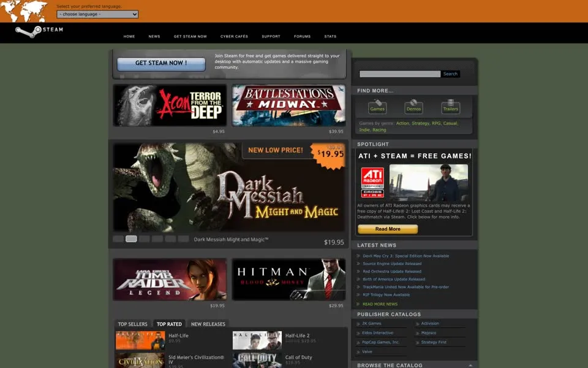The image size is (588, 368).
Task: Select the first carousel slide indicator
Action: pyautogui.click(x=118, y=239)
